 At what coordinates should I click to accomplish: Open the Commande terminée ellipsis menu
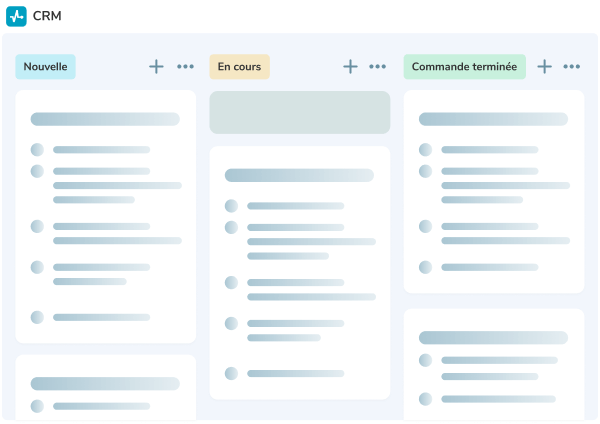[x=572, y=67]
